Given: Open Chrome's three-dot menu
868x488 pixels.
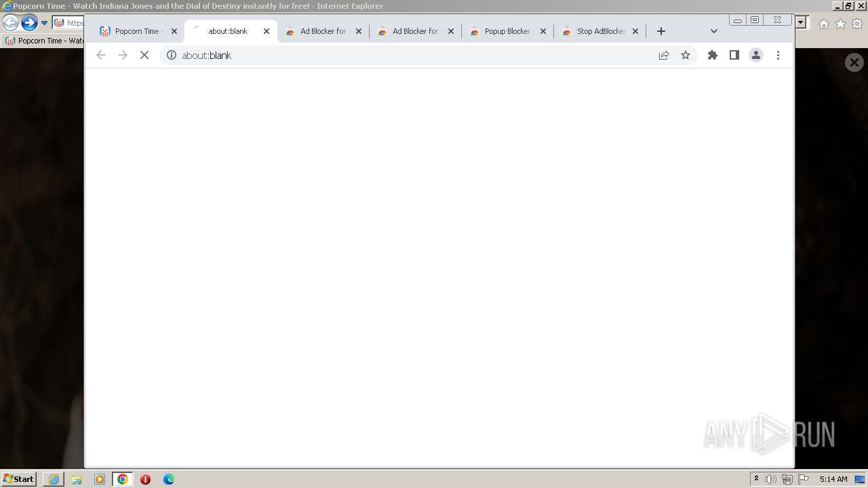Looking at the screenshot, I should [x=778, y=55].
